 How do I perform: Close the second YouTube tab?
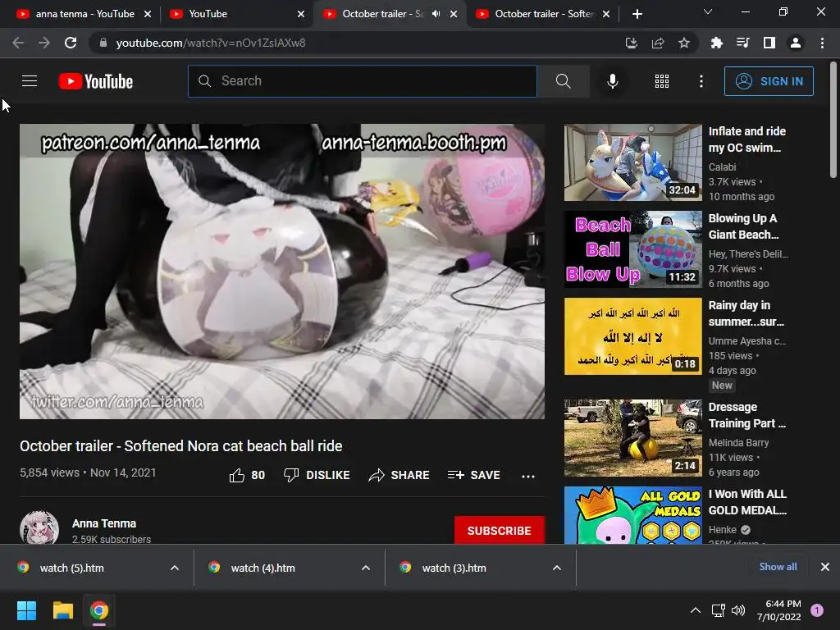(x=301, y=14)
